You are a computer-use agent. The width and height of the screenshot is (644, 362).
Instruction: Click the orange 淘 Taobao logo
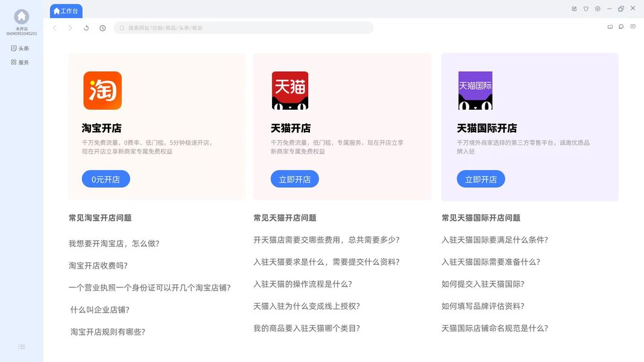click(x=103, y=91)
